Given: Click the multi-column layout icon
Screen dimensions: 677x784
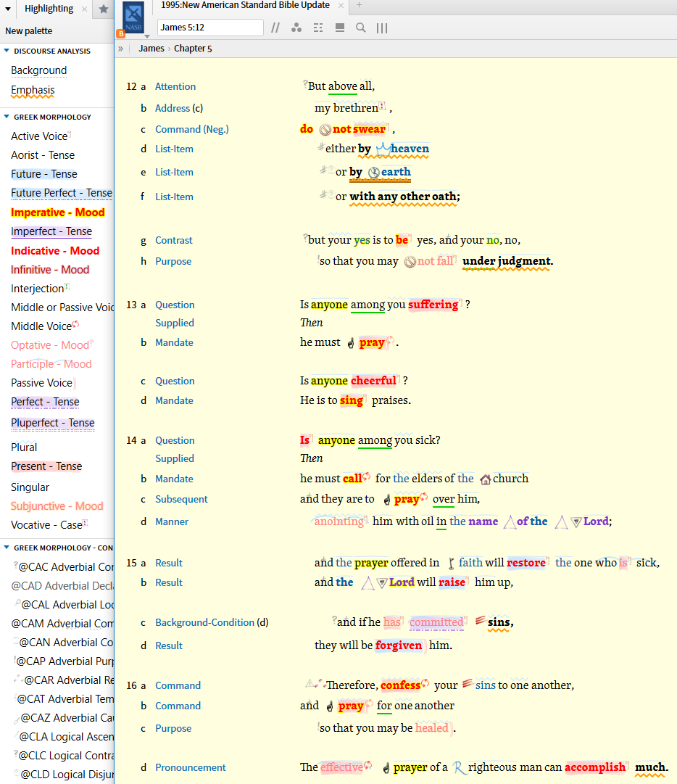Looking at the screenshot, I should (382, 28).
